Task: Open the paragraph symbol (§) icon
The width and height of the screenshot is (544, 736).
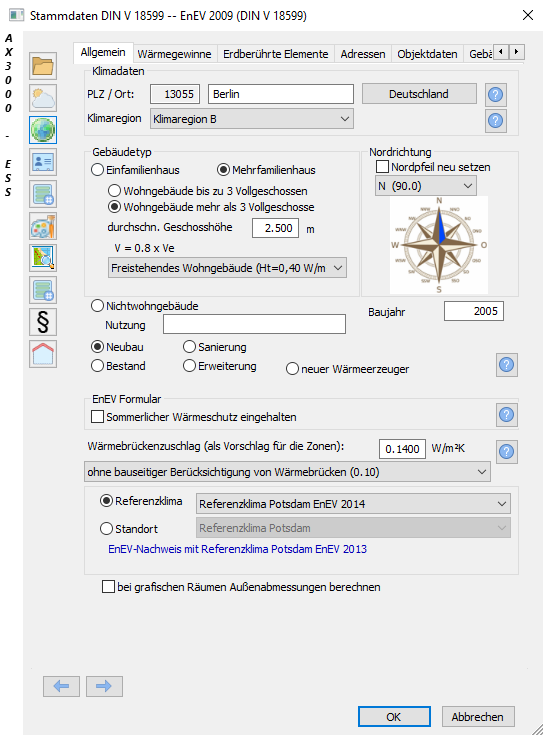Action: tap(43, 322)
